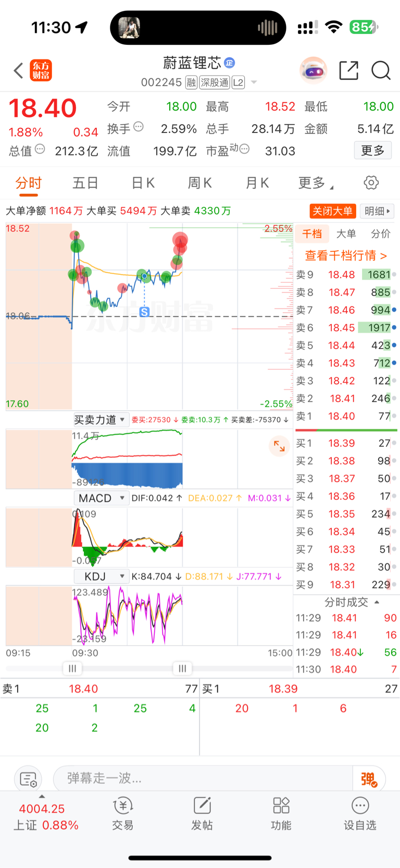Screen dimensions: 400x868
Task: Switch to the 周K tab
Action: click(200, 183)
